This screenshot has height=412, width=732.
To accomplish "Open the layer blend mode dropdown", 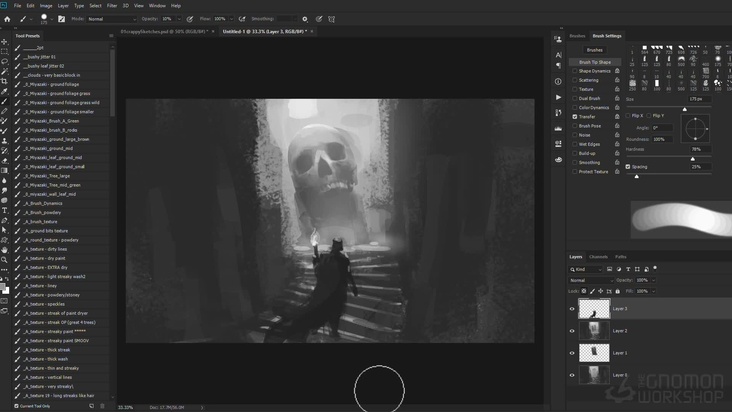I will point(591,280).
